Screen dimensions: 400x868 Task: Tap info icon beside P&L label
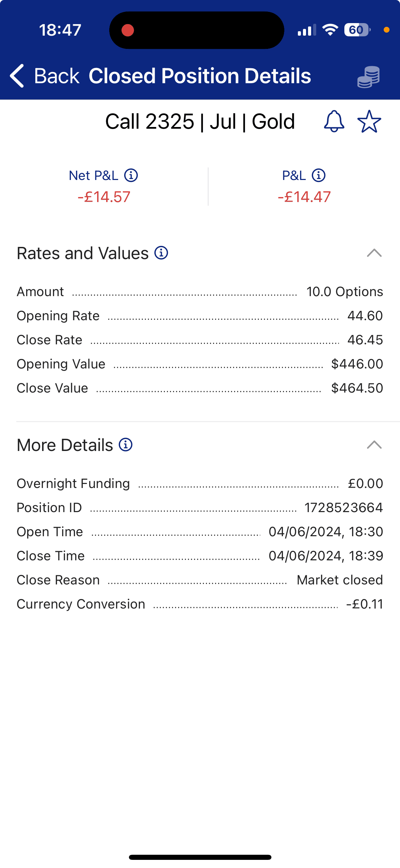pyautogui.click(x=319, y=176)
